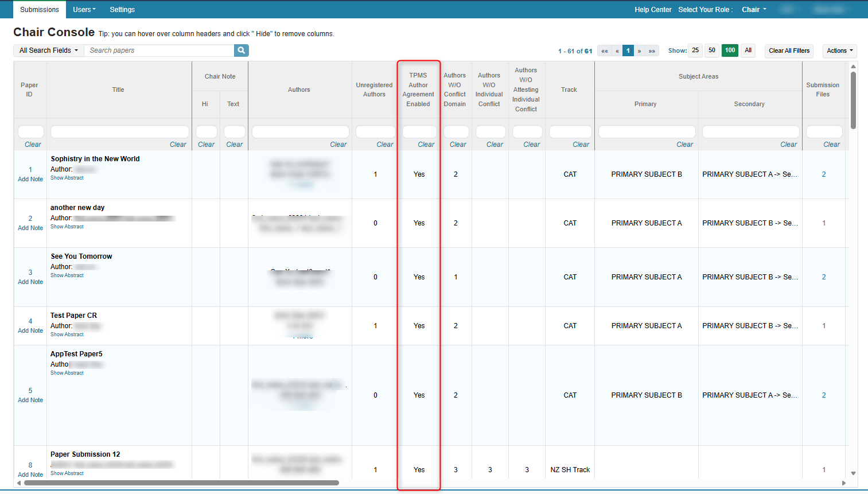Open the Users menu

[84, 10]
